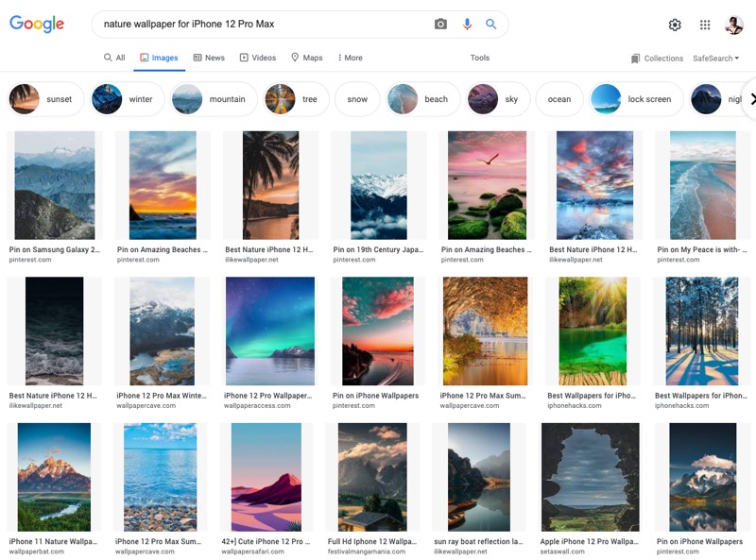Open the Google apps grid
The width and height of the screenshot is (756, 560).
704,25
